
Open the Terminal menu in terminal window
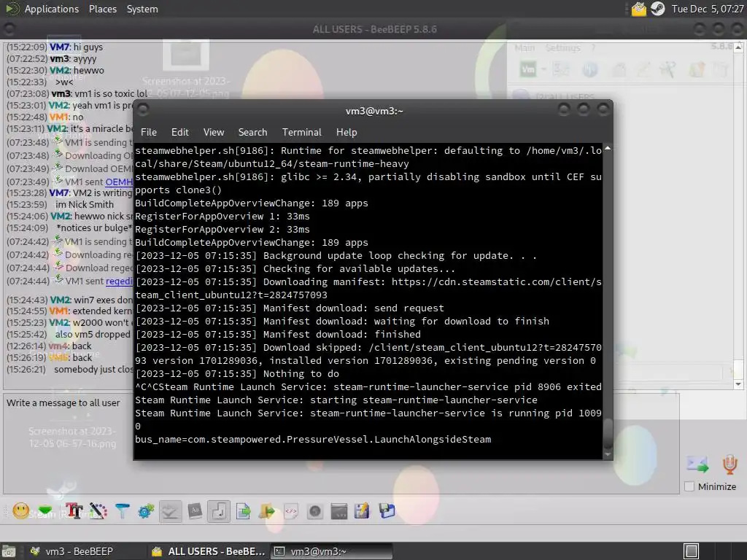[301, 133]
